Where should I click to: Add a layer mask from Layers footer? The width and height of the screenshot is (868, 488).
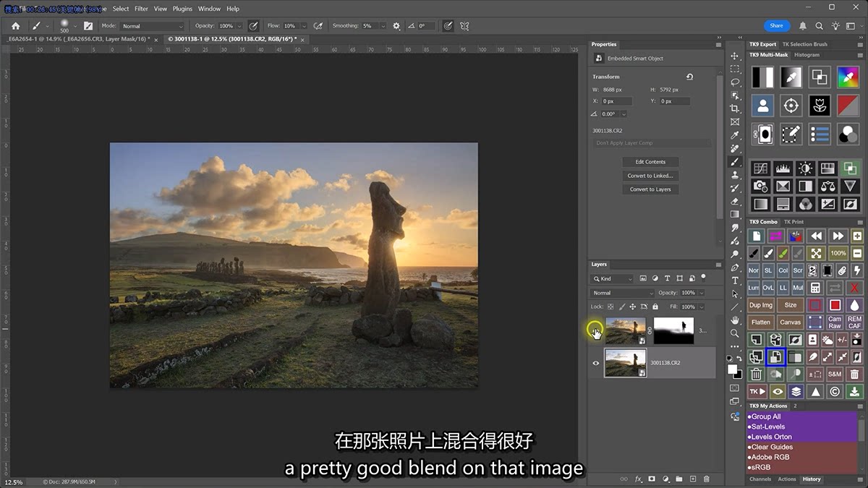click(652, 479)
